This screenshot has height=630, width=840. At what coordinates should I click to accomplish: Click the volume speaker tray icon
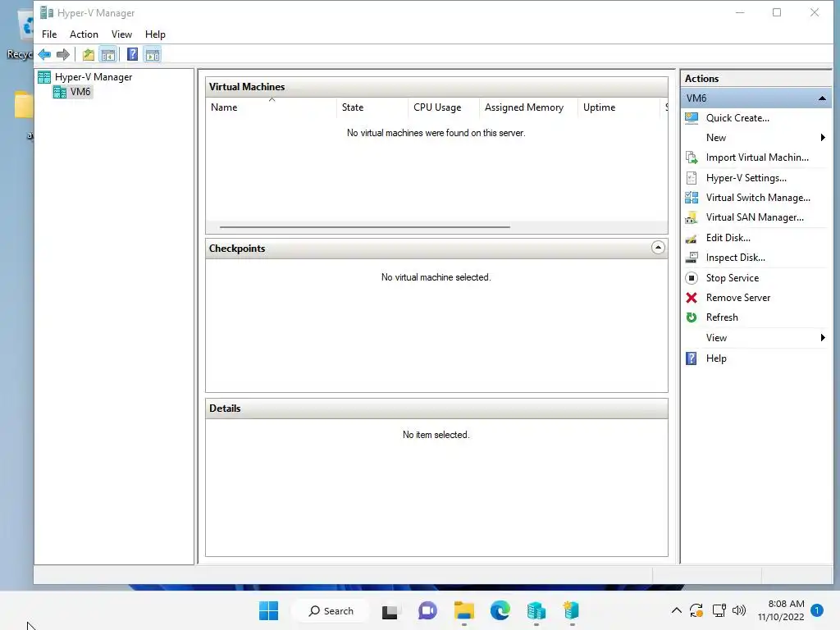739,610
